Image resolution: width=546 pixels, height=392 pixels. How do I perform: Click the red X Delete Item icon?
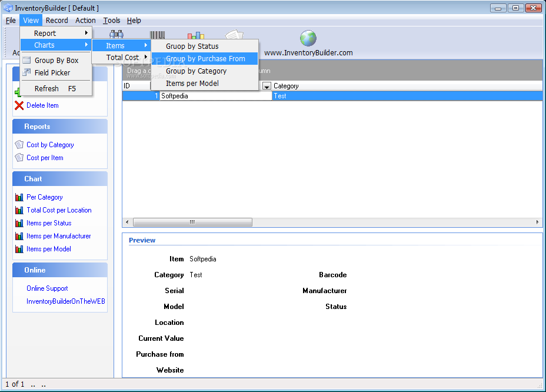(19, 105)
